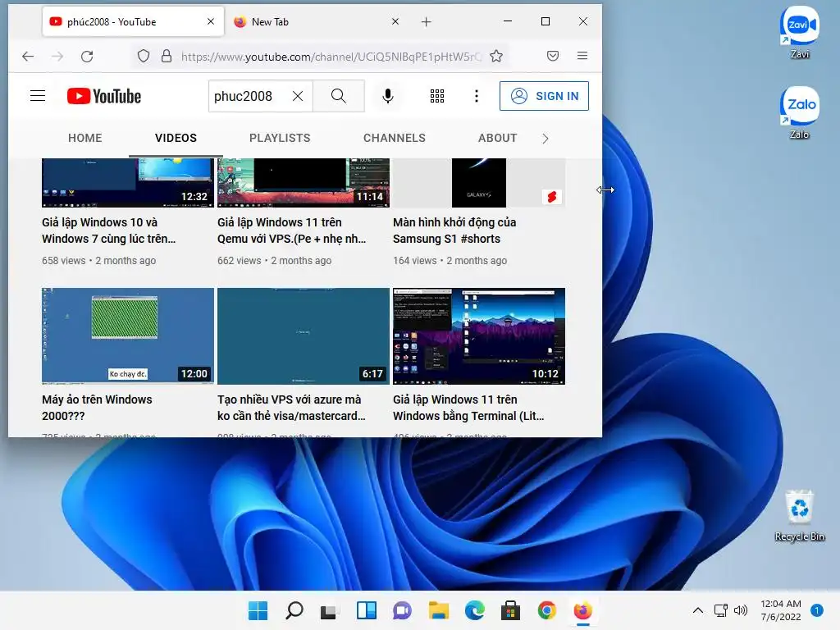Image resolution: width=840 pixels, height=630 pixels.
Task: Focus the Firefox URL address bar
Action: [331, 57]
